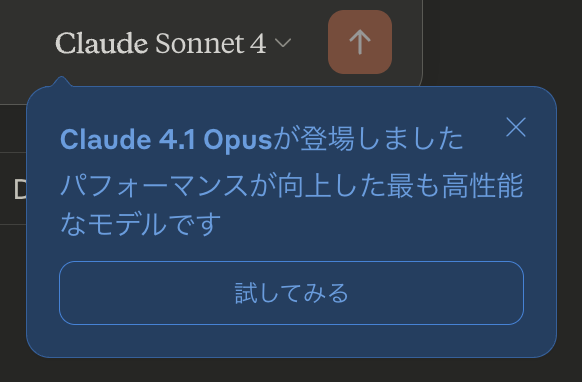This screenshot has width=582, height=382.
Task: Click the Claude 4.1 Opus headline text
Action: [x=262, y=139]
